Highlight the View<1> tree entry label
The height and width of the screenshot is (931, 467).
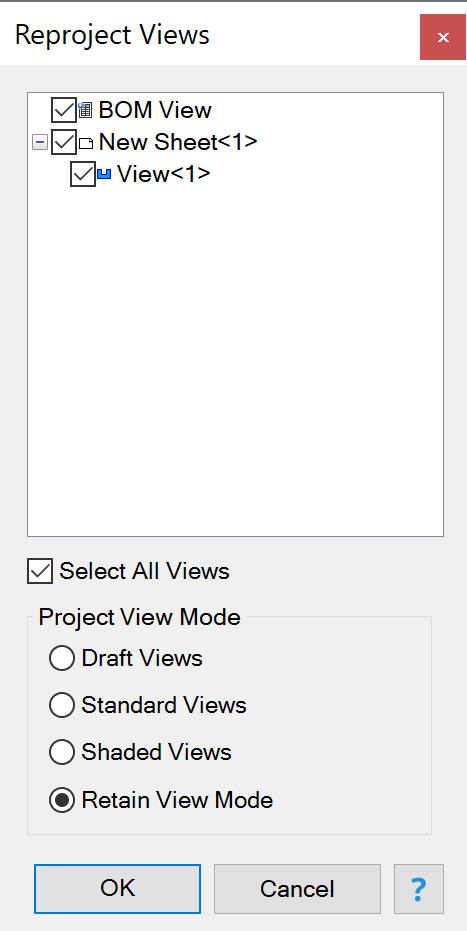tap(164, 175)
